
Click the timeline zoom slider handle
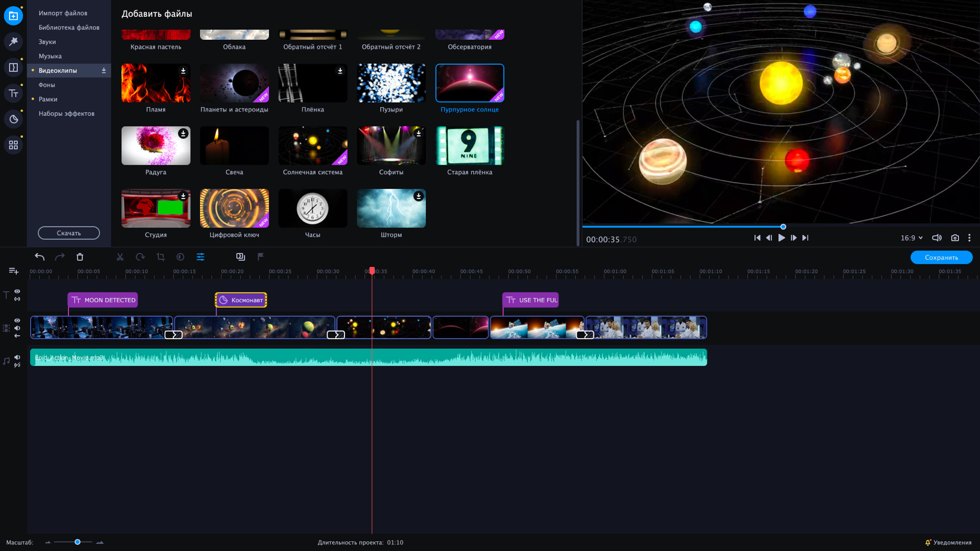tap(78, 542)
